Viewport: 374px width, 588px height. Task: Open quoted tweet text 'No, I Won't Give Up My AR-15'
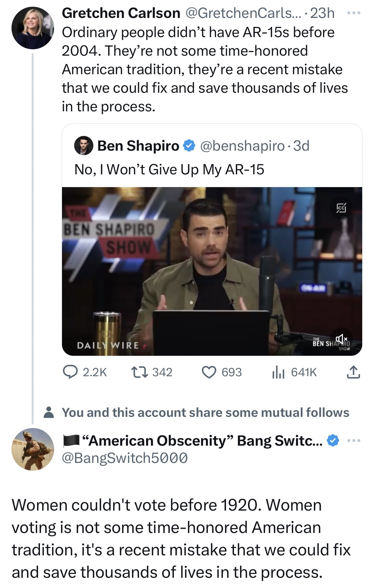pyautogui.click(x=169, y=170)
